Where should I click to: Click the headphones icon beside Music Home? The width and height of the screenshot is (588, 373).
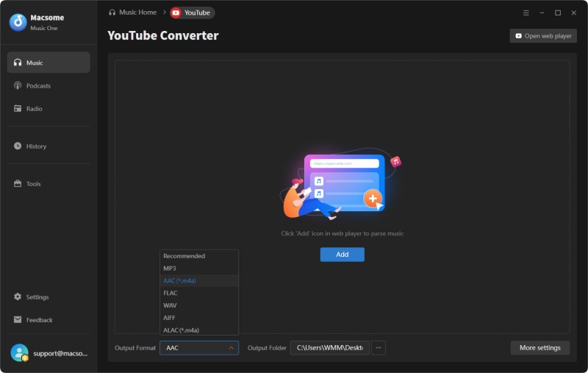[112, 13]
